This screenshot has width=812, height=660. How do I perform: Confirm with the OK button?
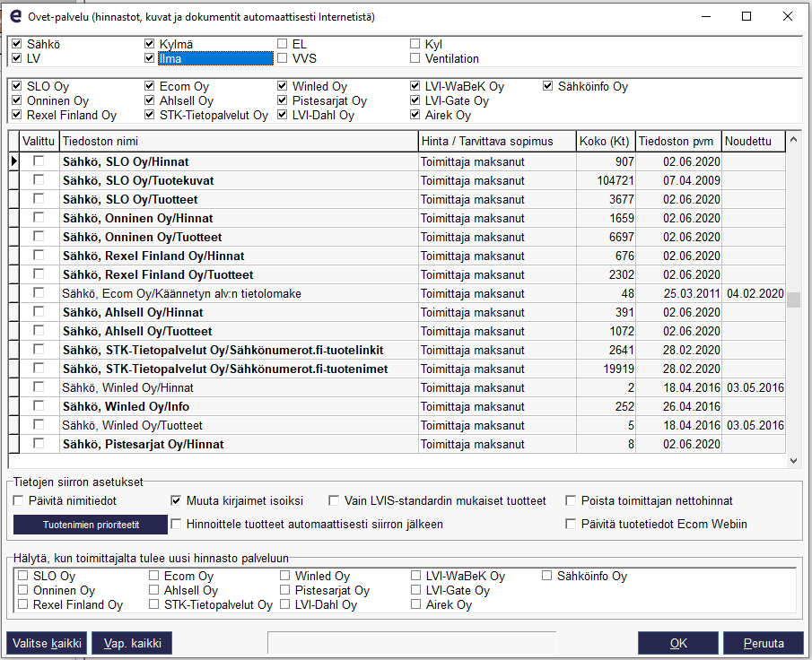click(678, 643)
